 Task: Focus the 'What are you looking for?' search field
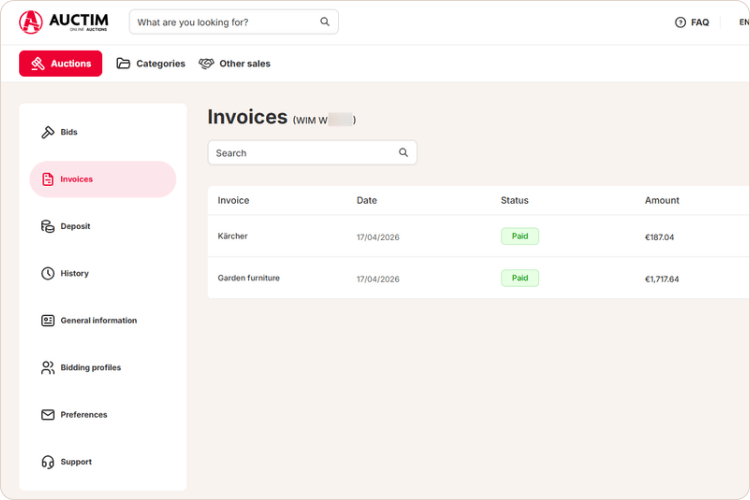[233, 22]
